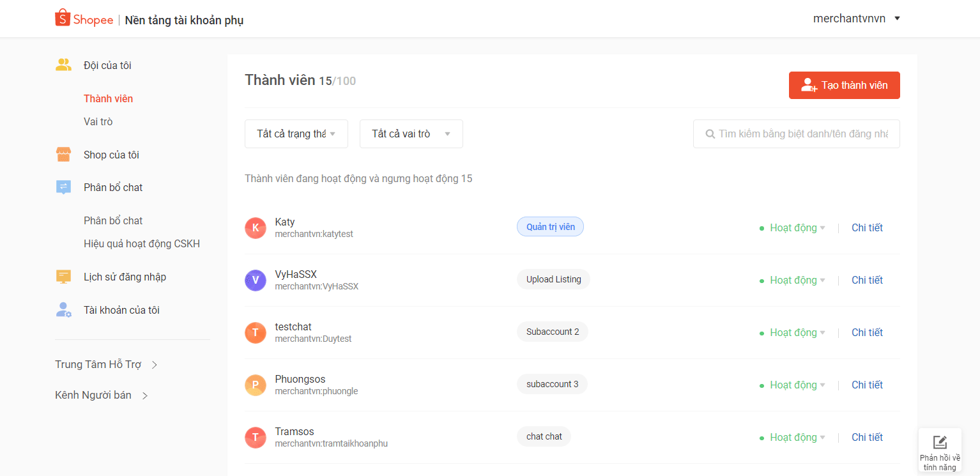Image resolution: width=980 pixels, height=476 pixels.
Task: Open Chi tiết for VyHaSSX
Action: 867,280
